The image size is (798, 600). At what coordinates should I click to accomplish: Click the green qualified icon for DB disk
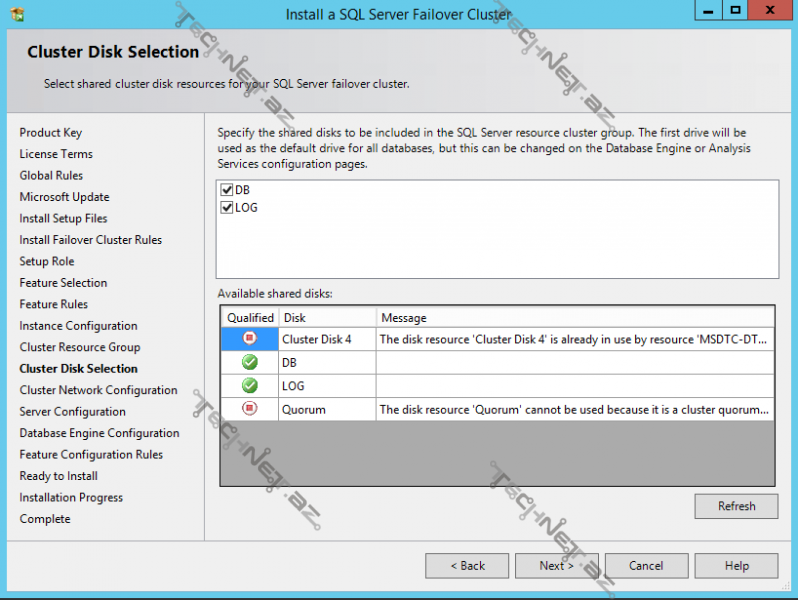click(250, 362)
